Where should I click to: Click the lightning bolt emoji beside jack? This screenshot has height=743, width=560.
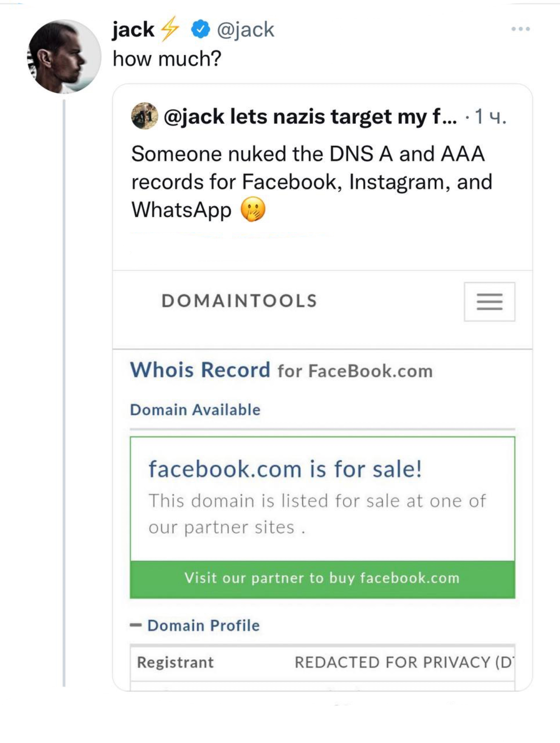pos(170,29)
